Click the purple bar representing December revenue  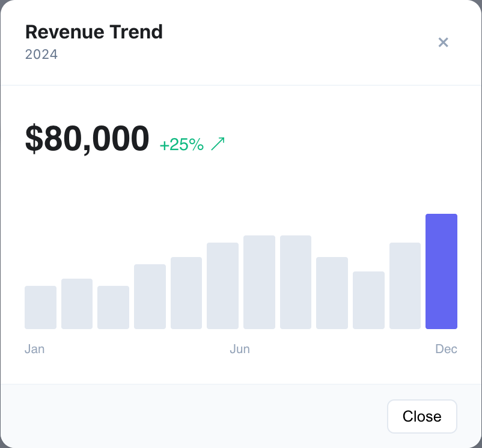tap(441, 270)
